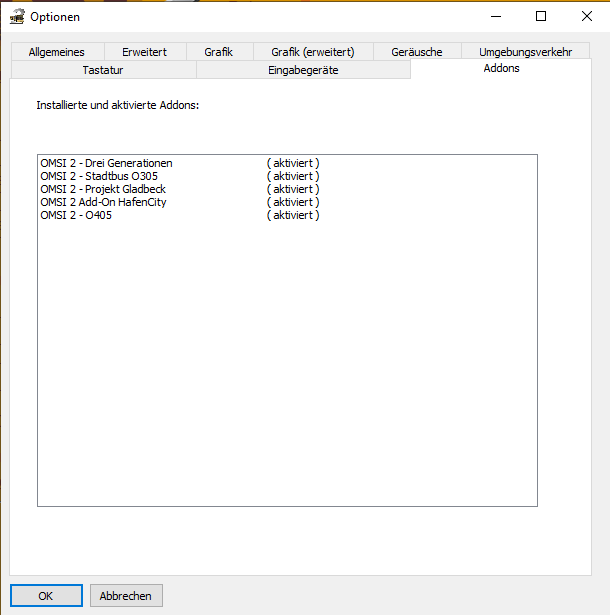This screenshot has height=615, width=610.
Task: Maximize the Optionen window
Action: click(x=541, y=16)
